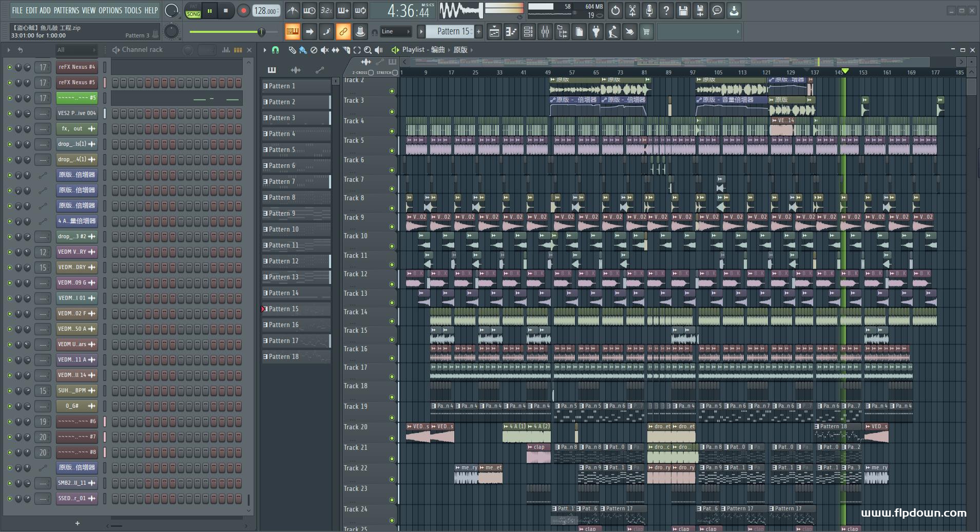Open the graph editor in Channel rack
The image size is (980, 532).
tap(226, 50)
